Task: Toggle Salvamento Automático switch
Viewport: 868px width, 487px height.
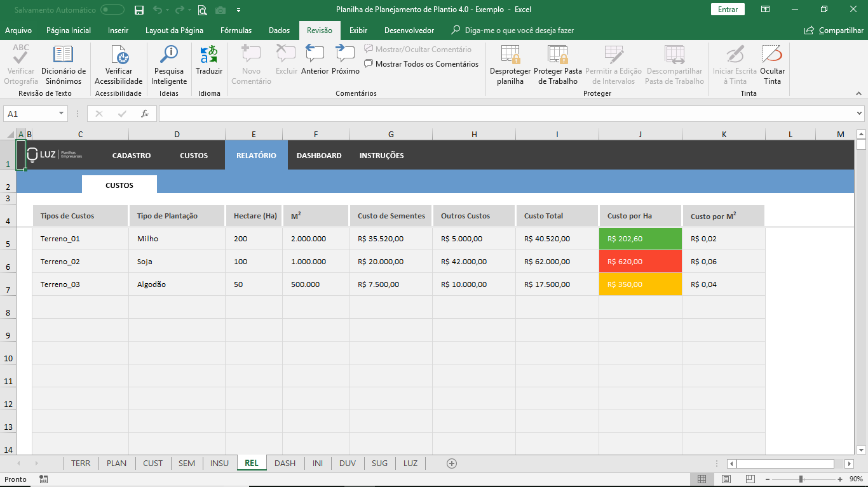Action: tap(112, 10)
